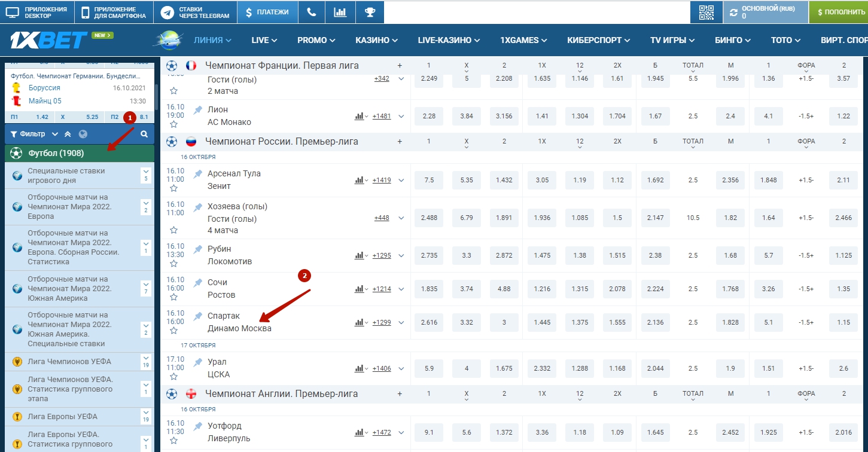Image resolution: width=868 pixels, height=452 pixels.
Task: Pin the Лион – АС Монако match
Action: point(198,110)
